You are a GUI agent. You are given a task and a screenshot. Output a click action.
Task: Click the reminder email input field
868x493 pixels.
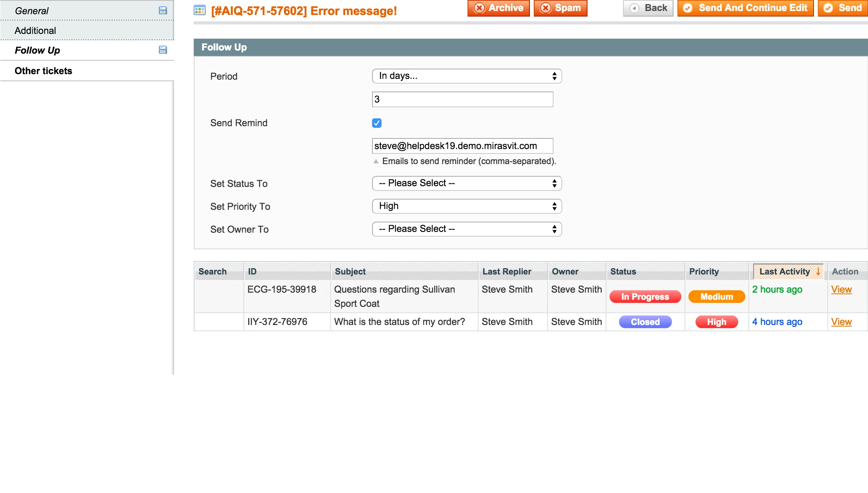pos(463,146)
